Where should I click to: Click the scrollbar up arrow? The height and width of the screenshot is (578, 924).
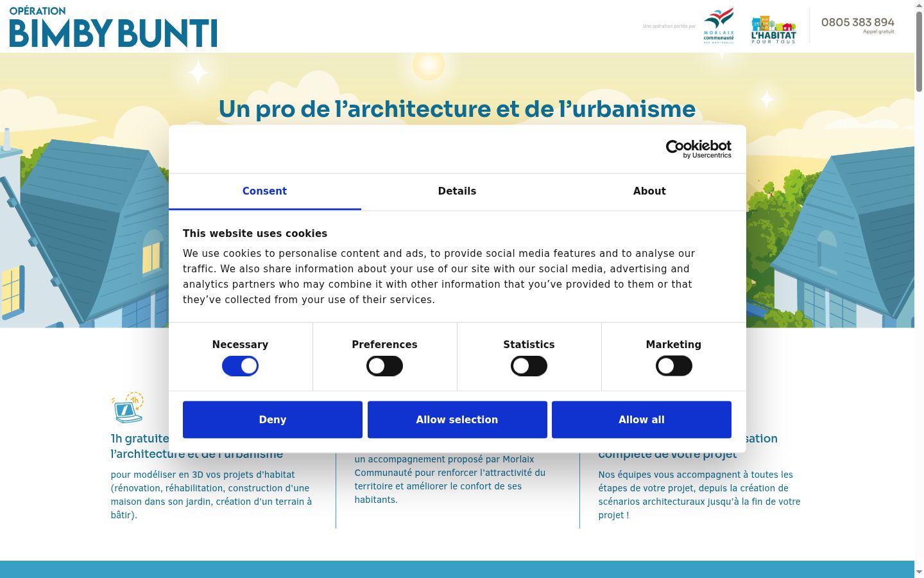point(919,5)
